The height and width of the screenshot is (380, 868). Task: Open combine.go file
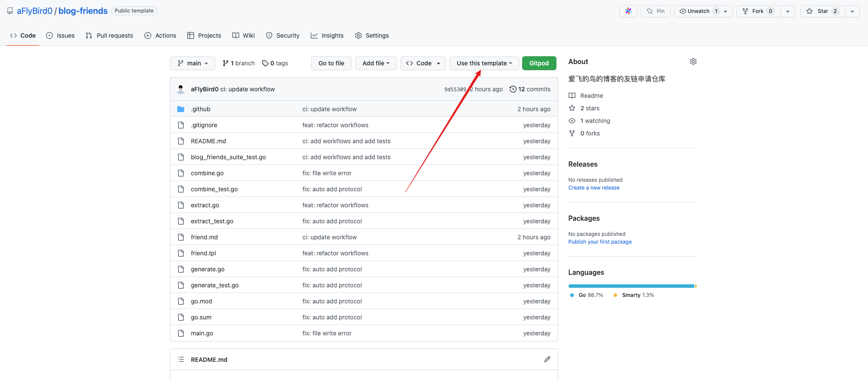tap(207, 173)
